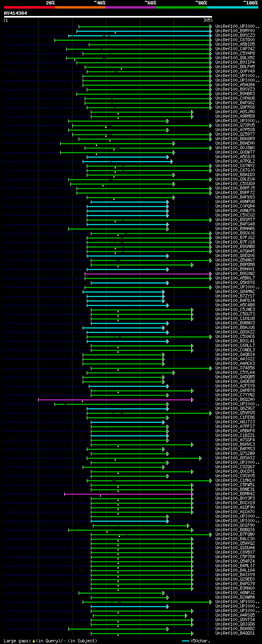The height and width of the screenshot is (644, 262).
Task: Click the white query sequence bar
Action: 108,17
